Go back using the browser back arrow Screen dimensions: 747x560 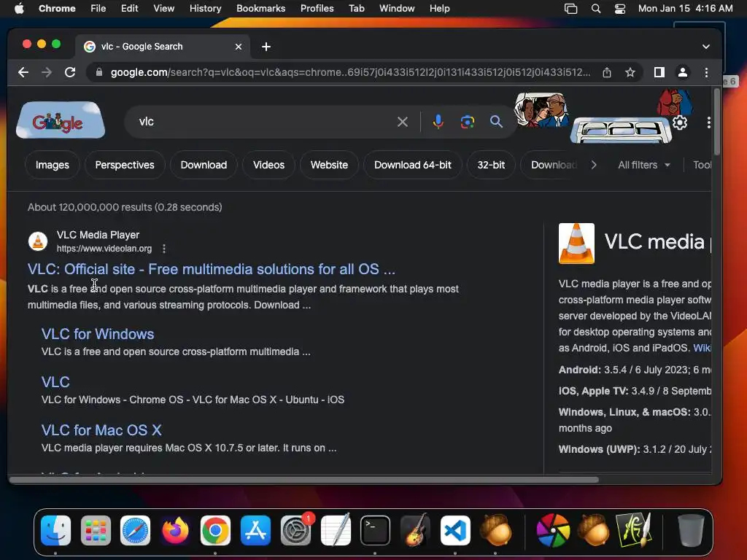(23, 72)
